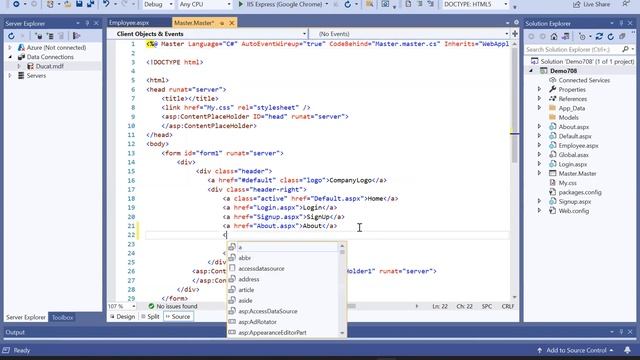Image resolution: width=640 pixels, height=360 pixels.
Task: Select 'asp:AdRotator' in IntelliSense list
Action: coord(258,322)
